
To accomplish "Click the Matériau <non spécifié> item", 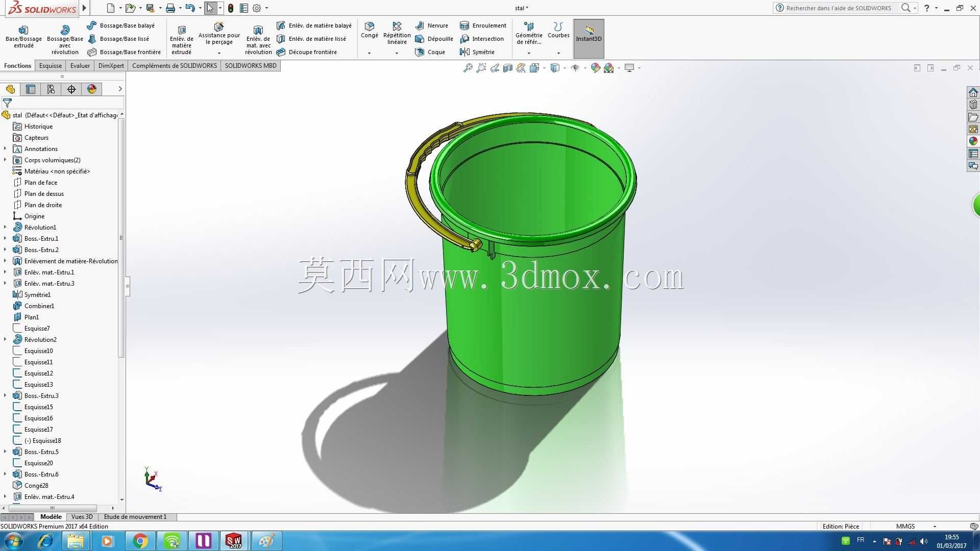I will coord(57,171).
